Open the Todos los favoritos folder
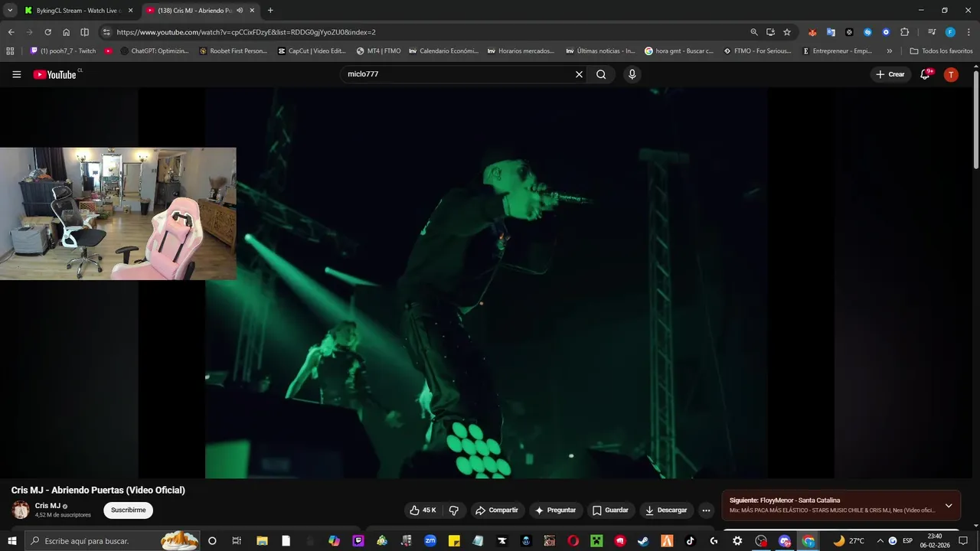The height and width of the screenshot is (551, 980). pos(941,51)
